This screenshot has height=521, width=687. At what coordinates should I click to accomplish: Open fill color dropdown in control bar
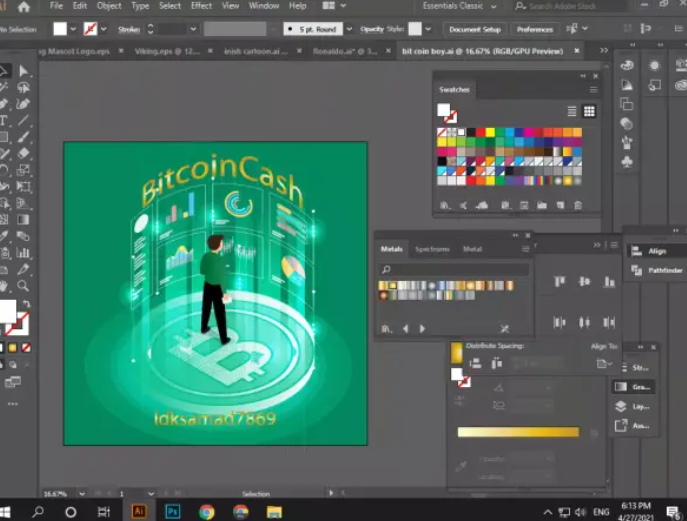tap(73, 29)
